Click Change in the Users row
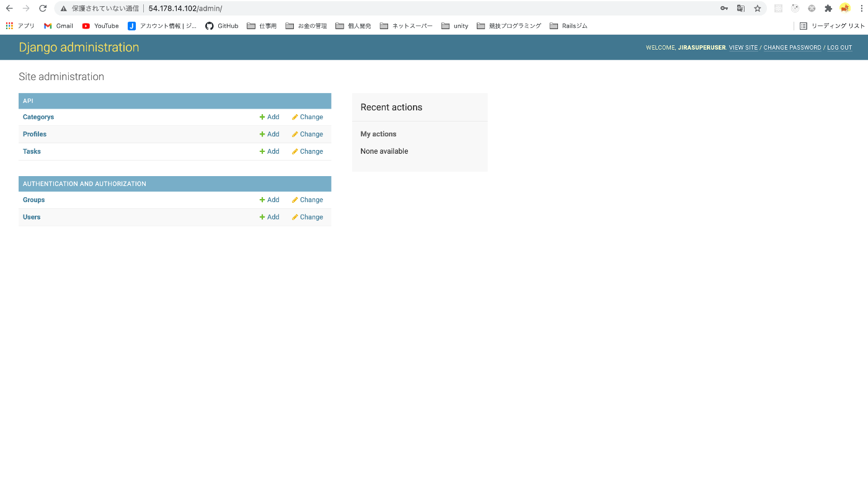The height and width of the screenshot is (488, 868). tap(308, 217)
